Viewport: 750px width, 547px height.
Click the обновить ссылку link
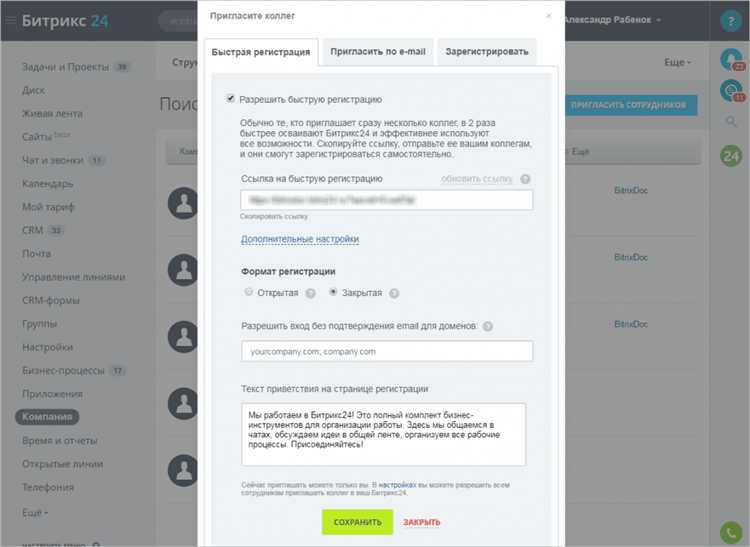tap(476, 179)
